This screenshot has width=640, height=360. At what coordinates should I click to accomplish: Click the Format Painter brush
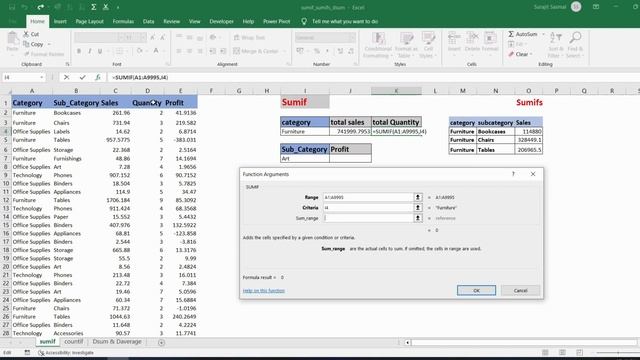point(27,54)
